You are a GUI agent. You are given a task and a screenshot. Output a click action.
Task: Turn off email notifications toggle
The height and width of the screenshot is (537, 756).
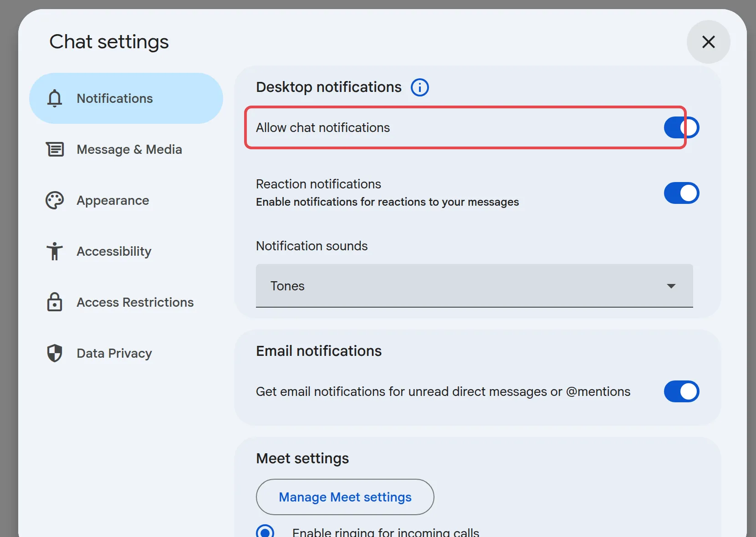(681, 391)
